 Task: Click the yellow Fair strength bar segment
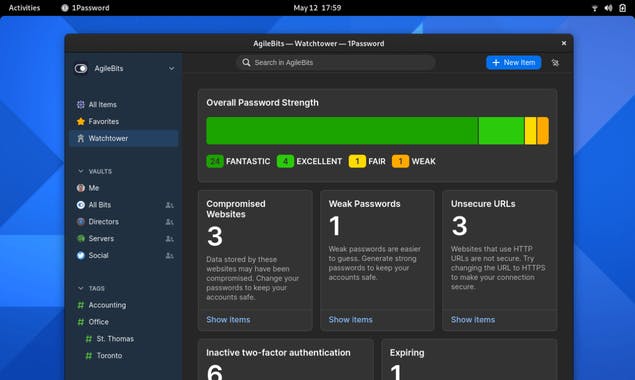(x=530, y=131)
